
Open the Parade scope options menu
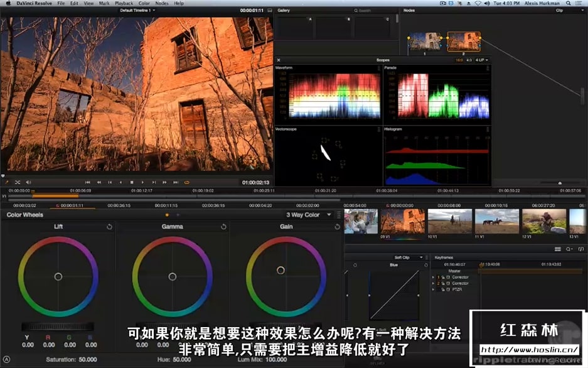click(x=488, y=68)
